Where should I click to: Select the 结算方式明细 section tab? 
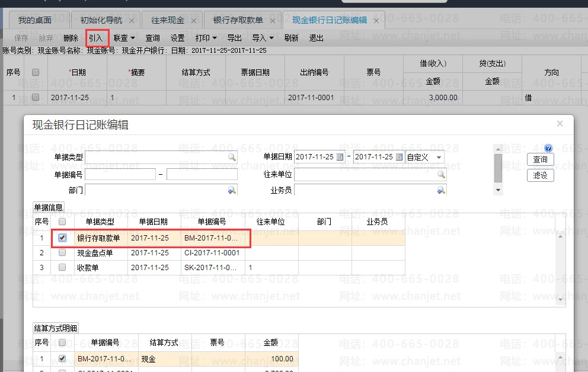pyautogui.click(x=56, y=328)
